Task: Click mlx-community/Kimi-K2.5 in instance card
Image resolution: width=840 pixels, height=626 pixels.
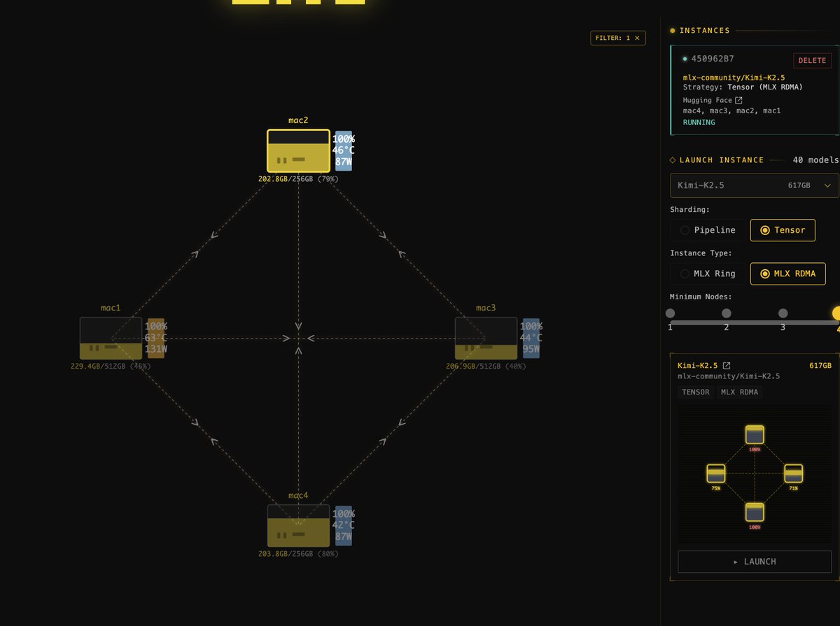Action: coord(734,78)
